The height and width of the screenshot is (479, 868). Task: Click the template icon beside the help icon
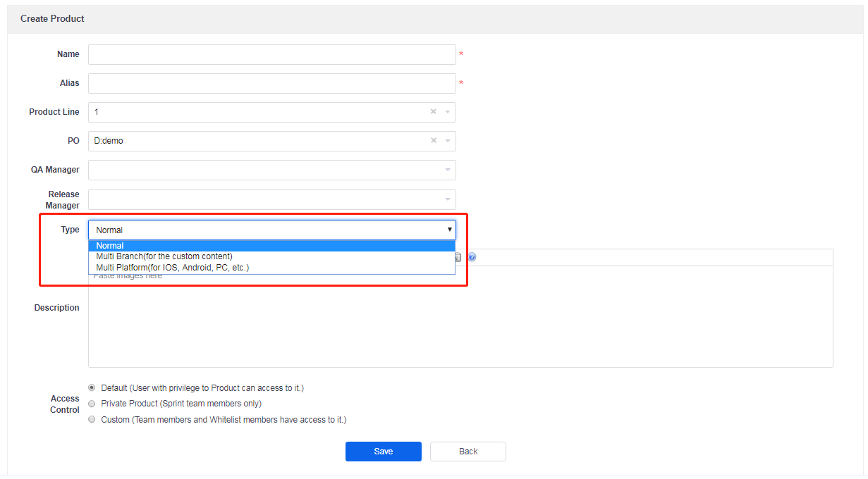pyautogui.click(x=459, y=257)
